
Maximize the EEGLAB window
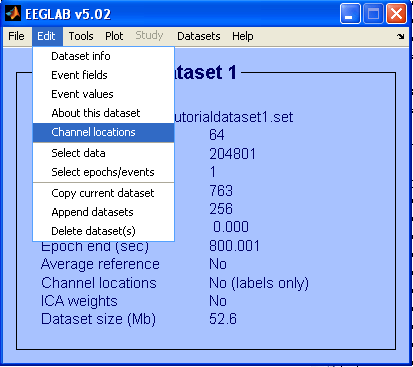[x=373, y=14]
